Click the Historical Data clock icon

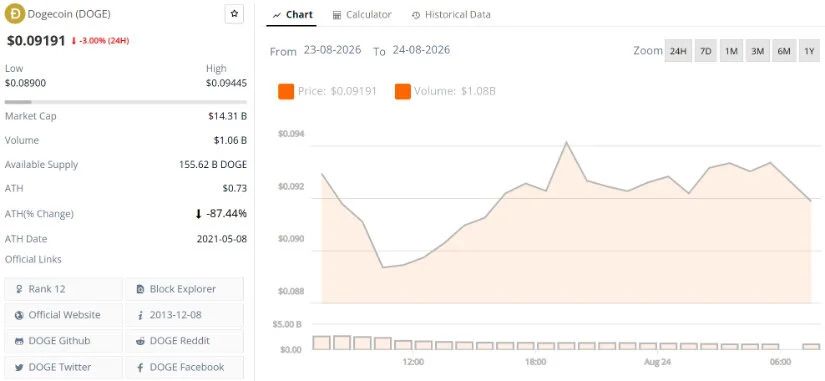[416, 15]
